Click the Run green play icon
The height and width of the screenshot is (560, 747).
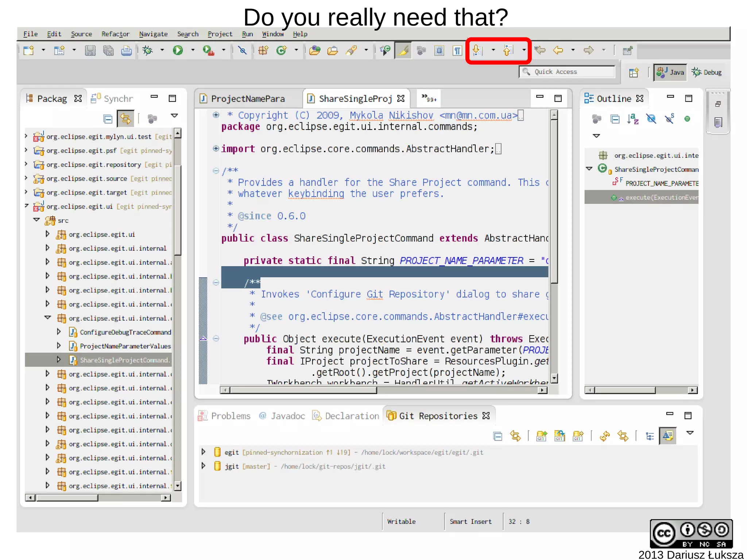click(178, 50)
